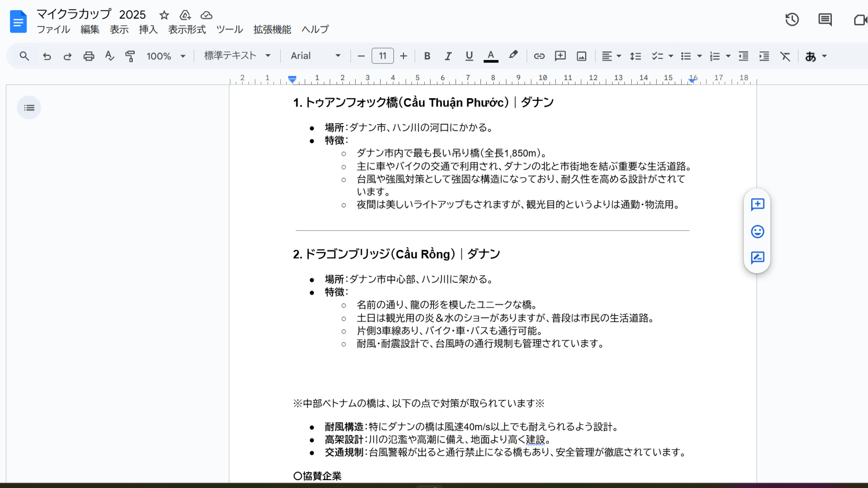
Task: Print the document
Action: pos(89,56)
